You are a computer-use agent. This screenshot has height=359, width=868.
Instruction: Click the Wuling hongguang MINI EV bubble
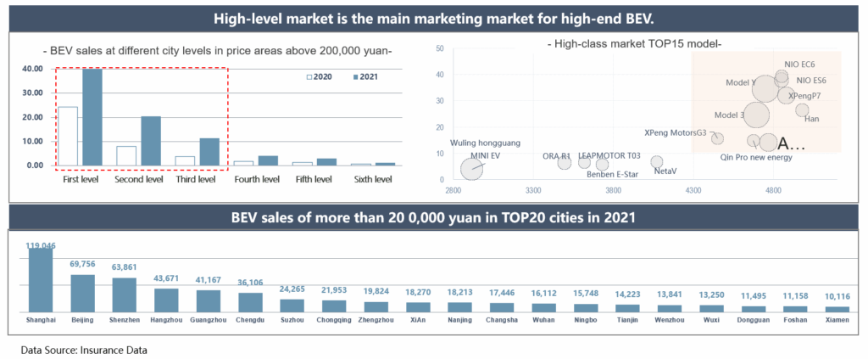tap(471, 169)
